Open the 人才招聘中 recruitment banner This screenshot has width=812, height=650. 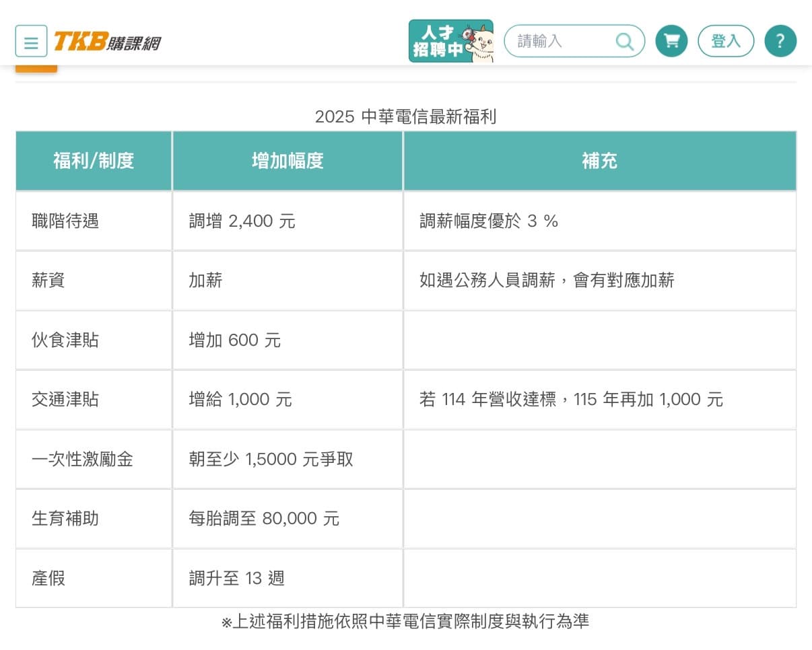(451, 41)
